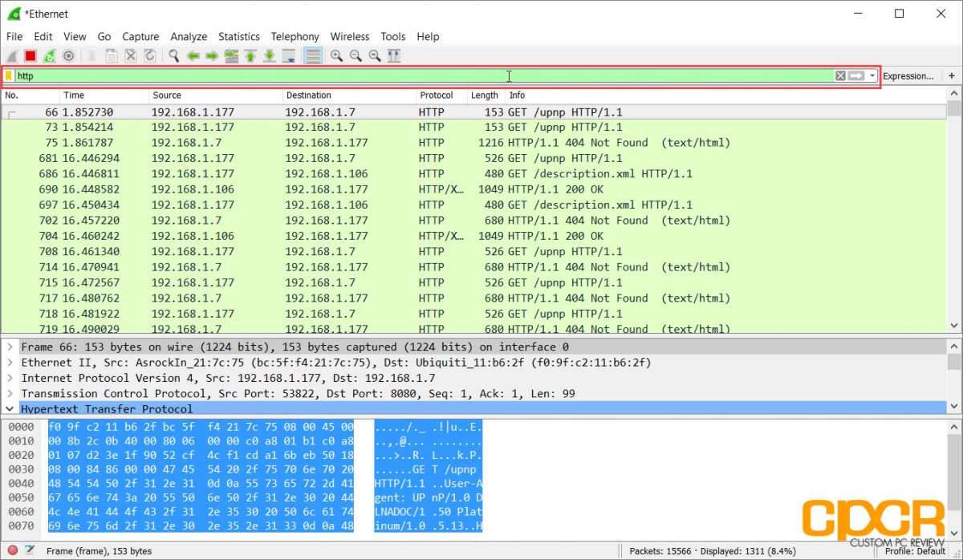The width and height of the screenshot is (963, 560).
Task: Click the packet list vertical scrollbar
Action: coord(954,217)
